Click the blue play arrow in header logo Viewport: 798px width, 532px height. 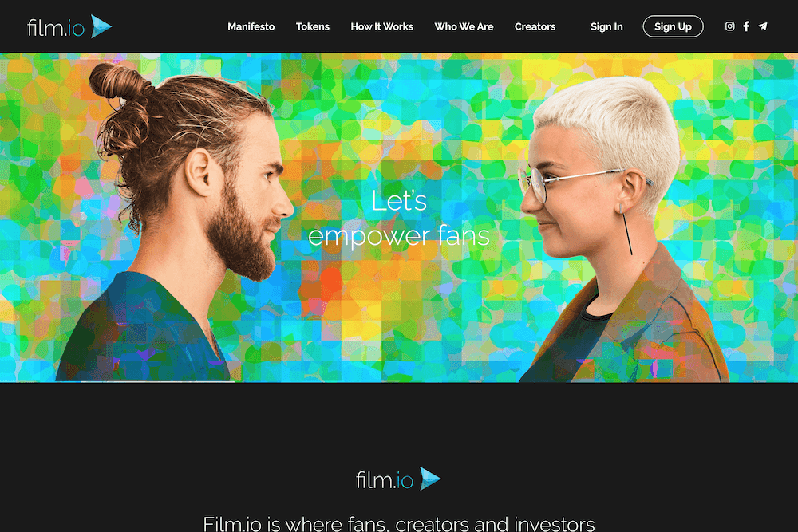point(101,26)
